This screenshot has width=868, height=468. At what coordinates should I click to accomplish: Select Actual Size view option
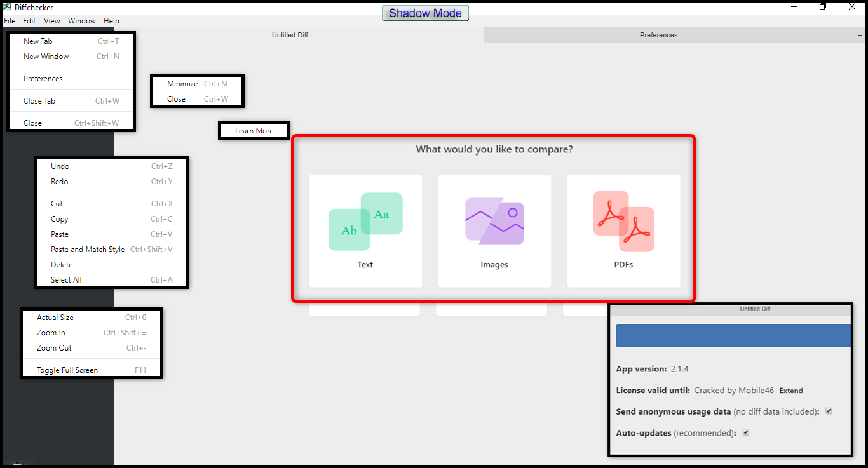[92, 318]
